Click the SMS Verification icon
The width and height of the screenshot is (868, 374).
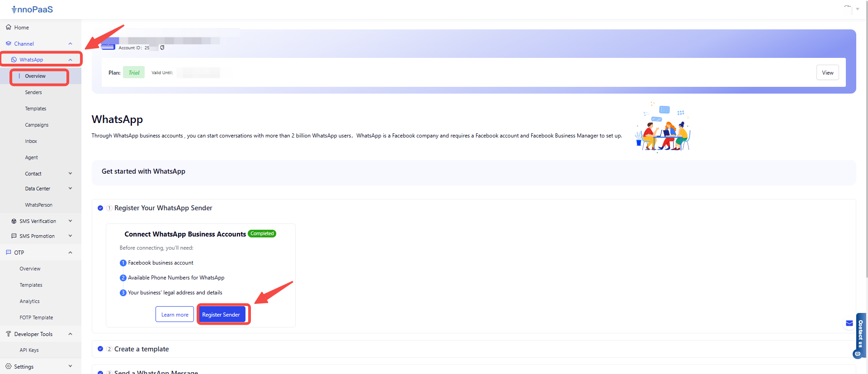click(x=14, y=221)
